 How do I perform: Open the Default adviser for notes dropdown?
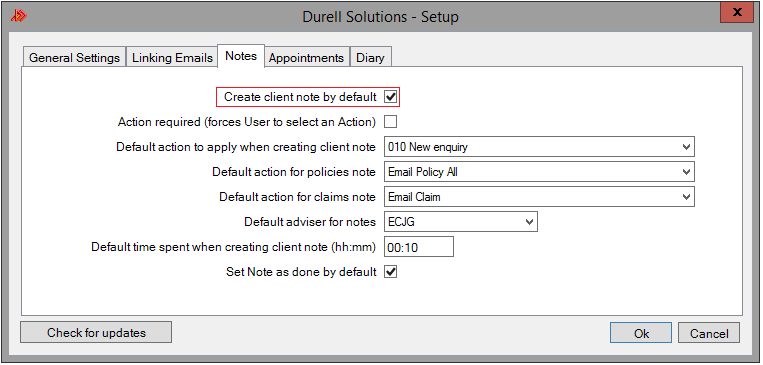point(461,222)
